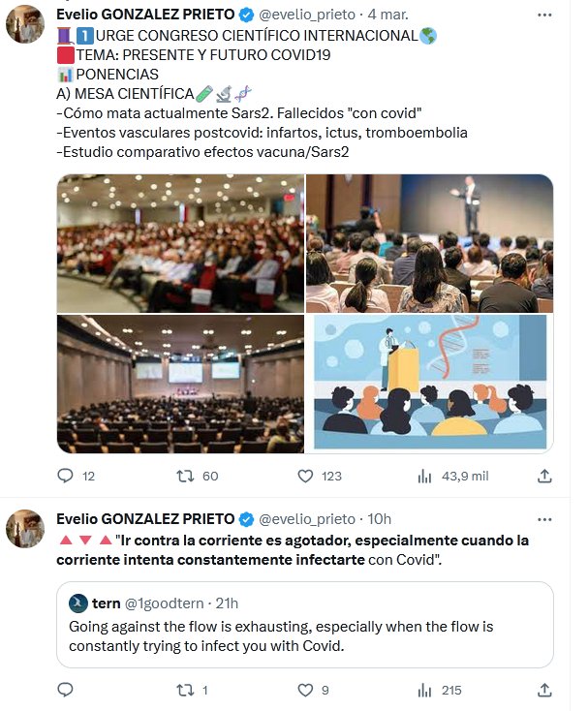The height and width of the screenshot is (711, 588).
Task: Reply to the quote tweet about Covid
Action: 65,690
